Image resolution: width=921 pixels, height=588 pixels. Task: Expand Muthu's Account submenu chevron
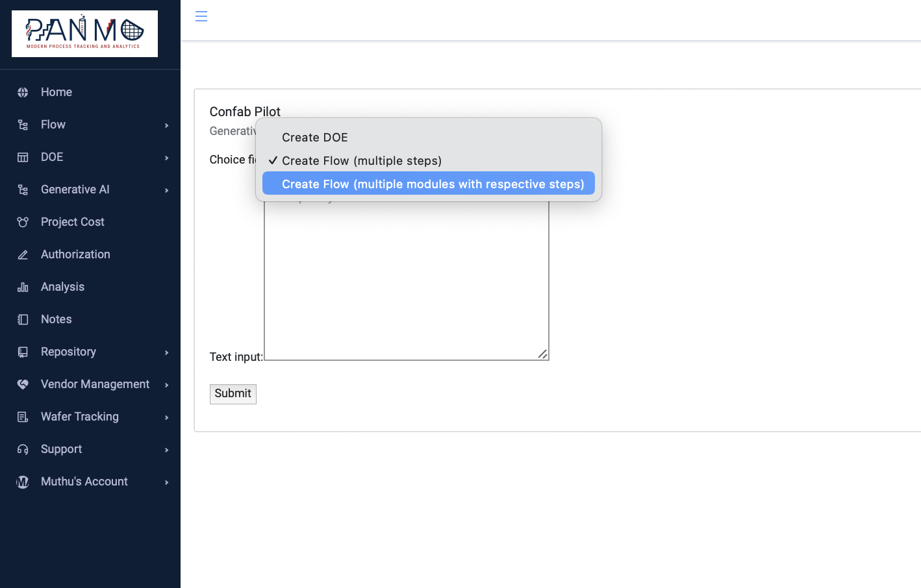[167, 482]
